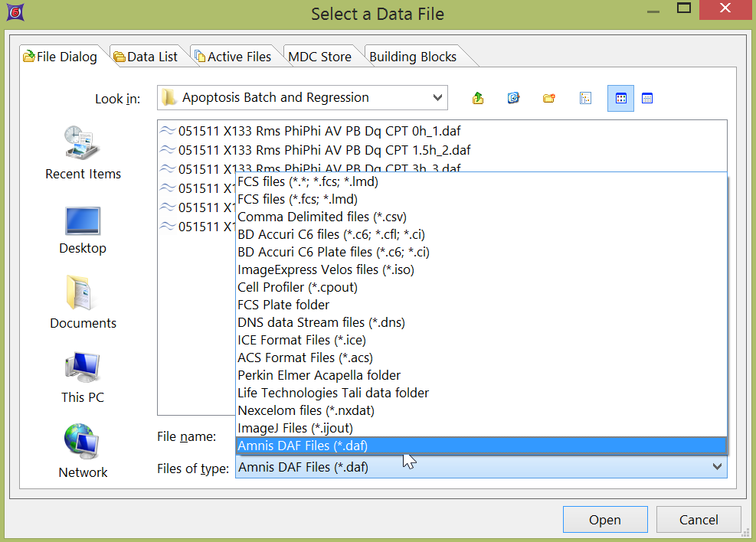Click the Cancel button
The image size is (756, 542).
tap(699, 520)
